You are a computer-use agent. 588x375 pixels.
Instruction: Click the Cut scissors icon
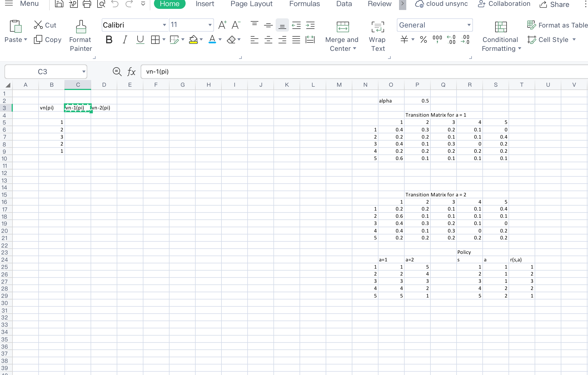pos(38,25)
